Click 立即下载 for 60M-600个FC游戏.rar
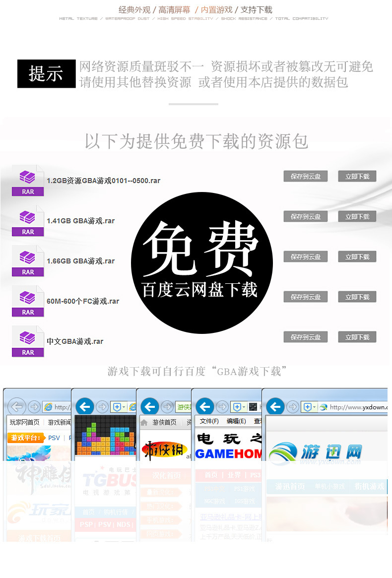Viewport: 392px width, 578px height. (357, 297)
